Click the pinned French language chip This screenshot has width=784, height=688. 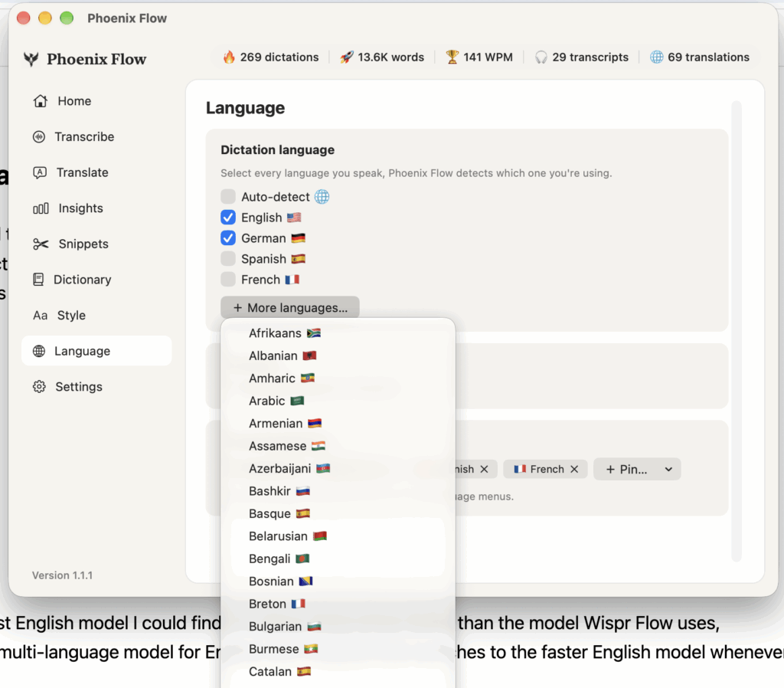(x=545, y=470)
